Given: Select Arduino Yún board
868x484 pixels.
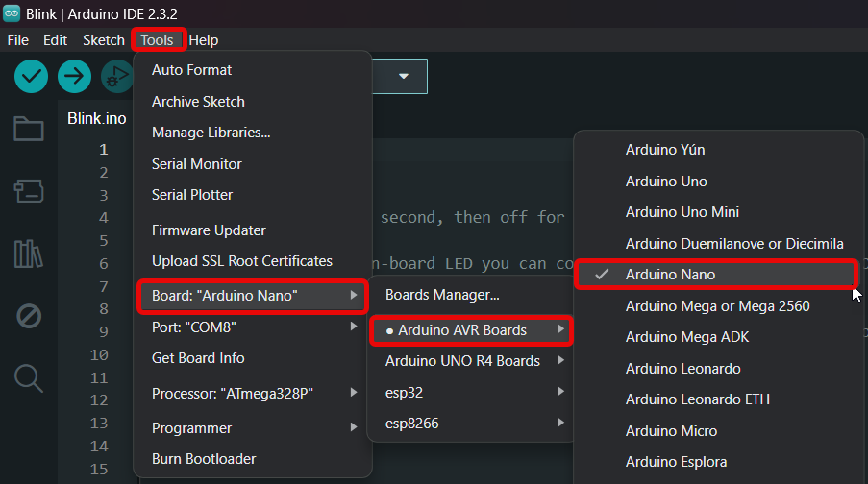Looking at the screenshot, I should (x=717, y=150).
